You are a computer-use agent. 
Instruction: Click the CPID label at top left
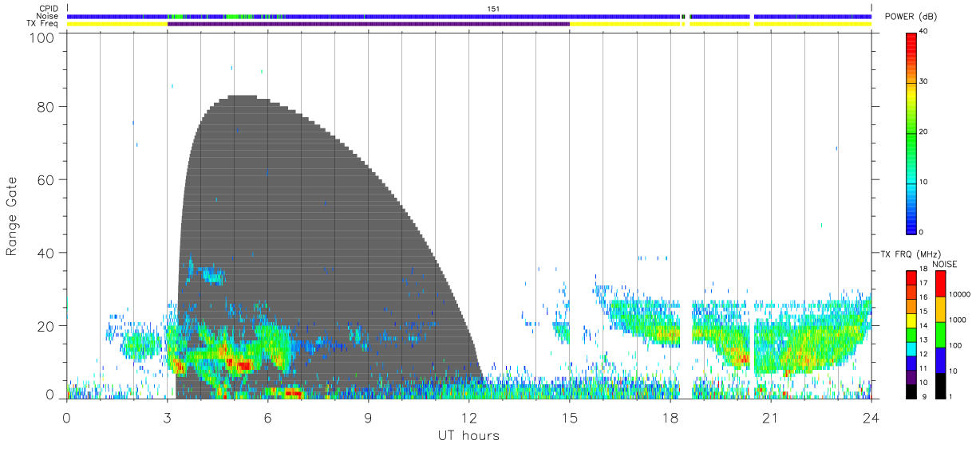48,9
